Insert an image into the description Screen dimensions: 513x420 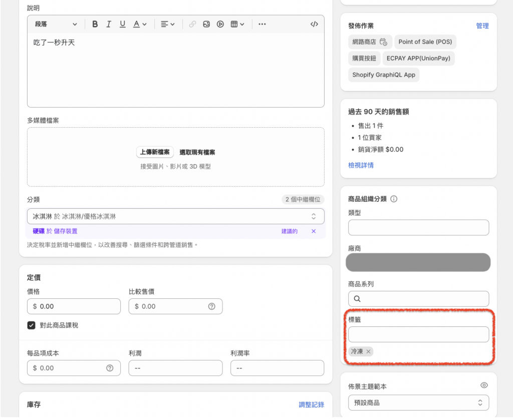(206, 24)
